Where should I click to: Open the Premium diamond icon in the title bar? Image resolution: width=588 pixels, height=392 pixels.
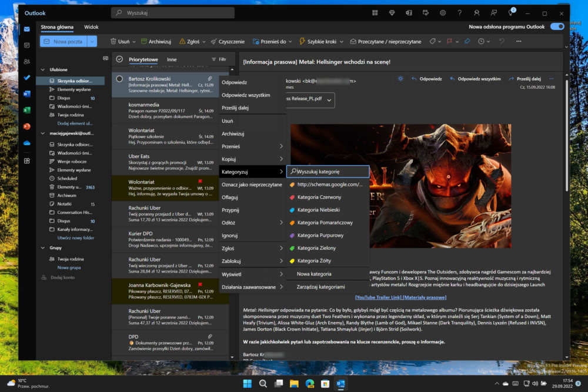click(392, 13)
